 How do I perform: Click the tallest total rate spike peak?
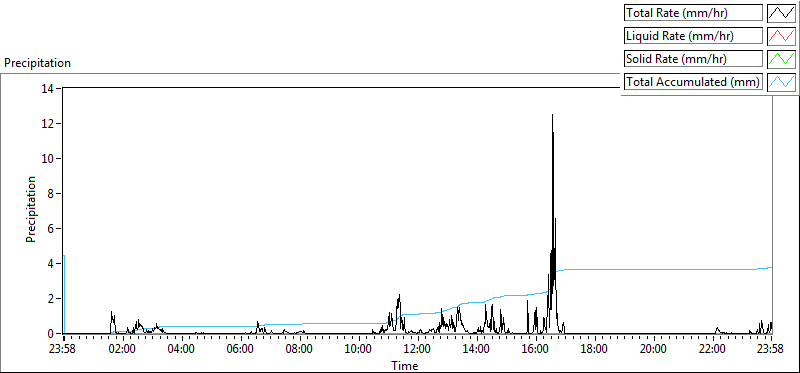[552, 115]
